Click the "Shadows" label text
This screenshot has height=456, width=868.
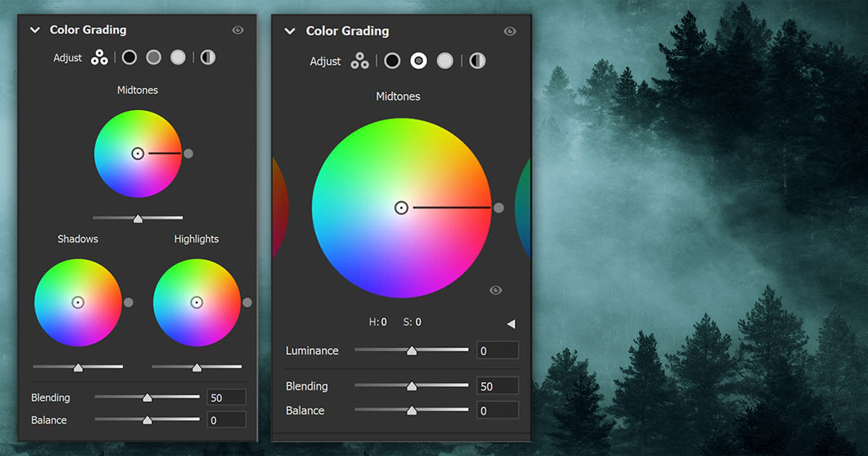pos(78,239)
